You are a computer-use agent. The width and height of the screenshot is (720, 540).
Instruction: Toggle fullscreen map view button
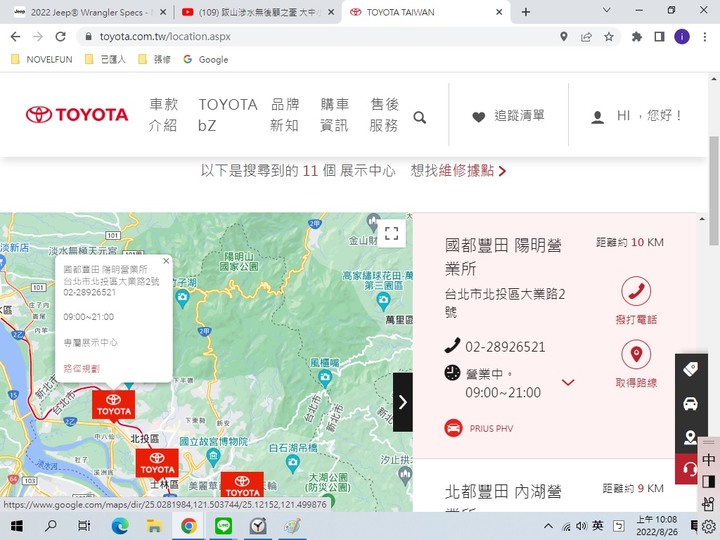pos(391,233)
